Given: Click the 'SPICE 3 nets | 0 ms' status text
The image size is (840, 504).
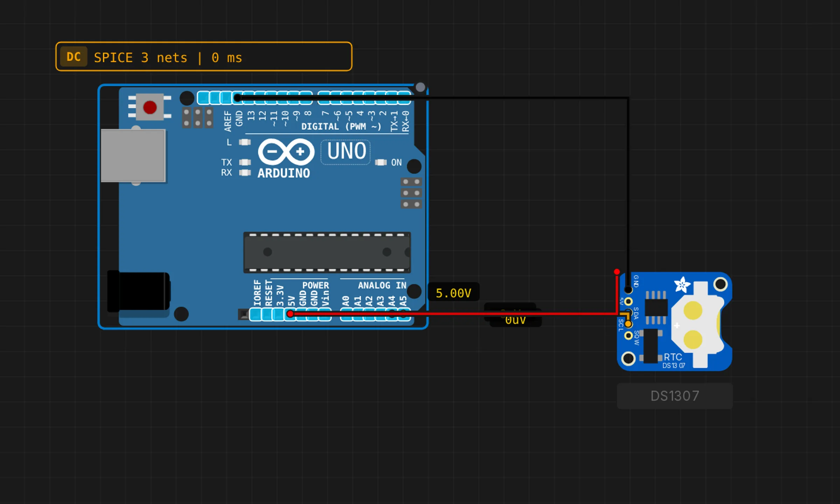Looking at the screenshot, I should click(x=168, y=57).
